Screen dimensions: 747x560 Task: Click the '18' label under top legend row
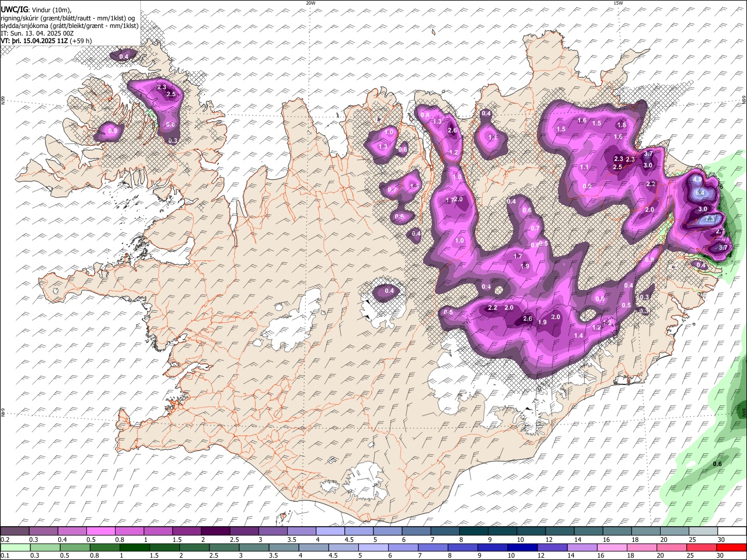[x=635, y=540]
